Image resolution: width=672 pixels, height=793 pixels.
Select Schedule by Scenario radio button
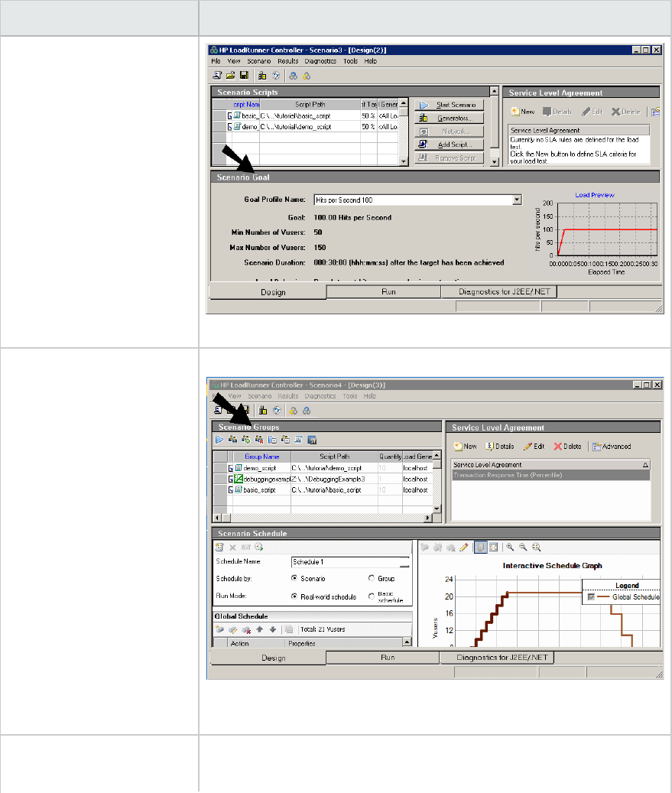pos(294,578)
